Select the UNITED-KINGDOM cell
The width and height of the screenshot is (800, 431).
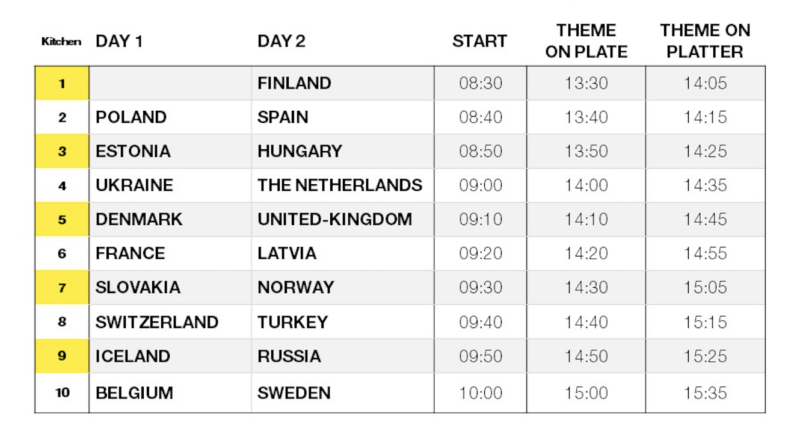[x=342, y=219]
